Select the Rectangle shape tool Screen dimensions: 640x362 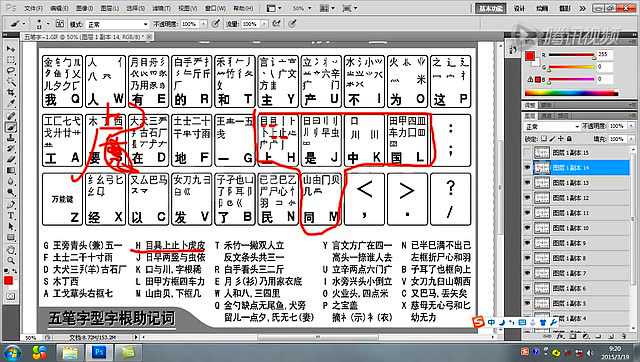pyautogui.click(x=11, y=237)
